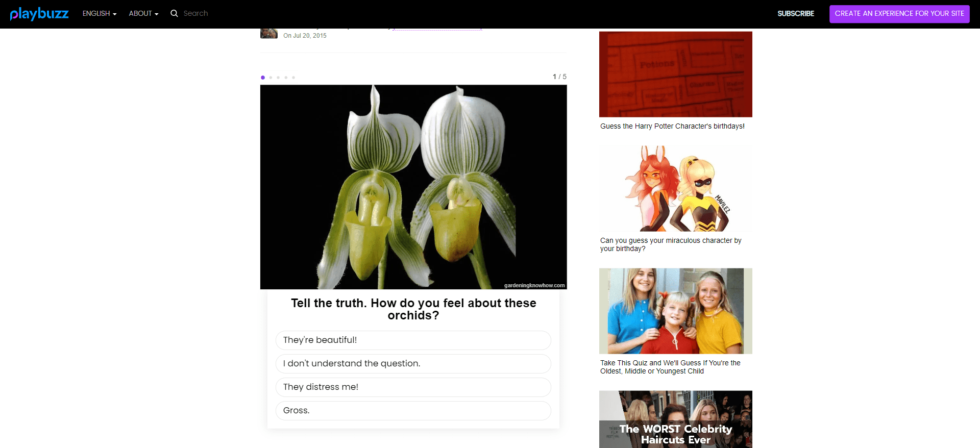The height and width of the screenshot is (448, 980).
Task: Select "I don't understand the question." answer
Action: click(413, 364)
